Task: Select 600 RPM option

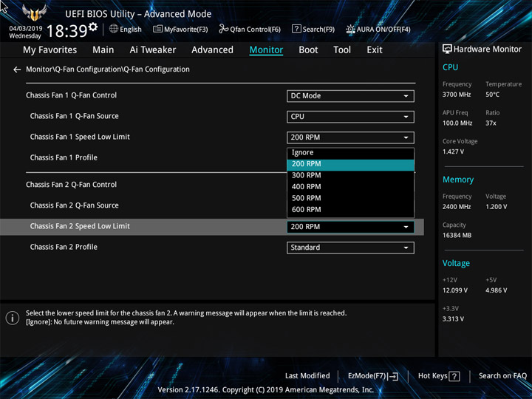Action: coord(350,210)
